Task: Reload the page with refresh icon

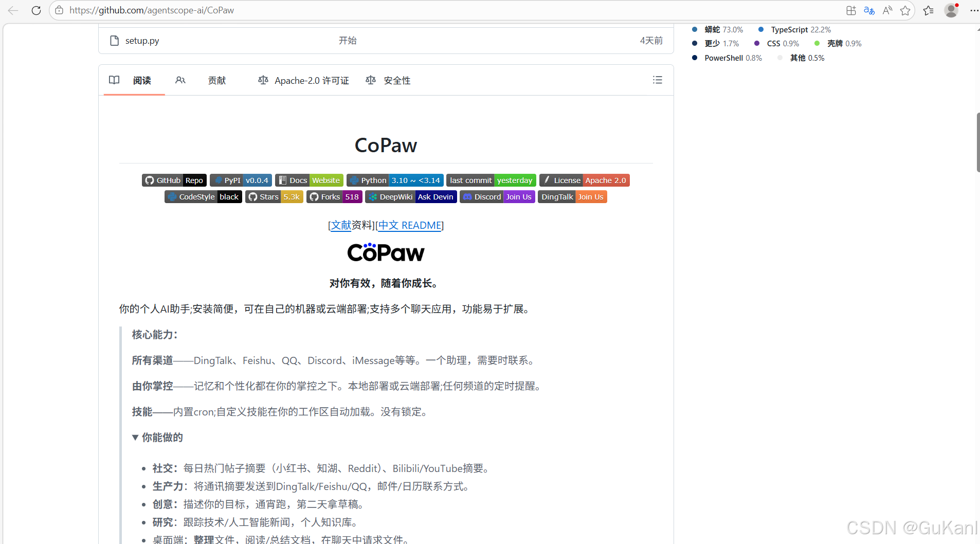Action: point(36,10)
